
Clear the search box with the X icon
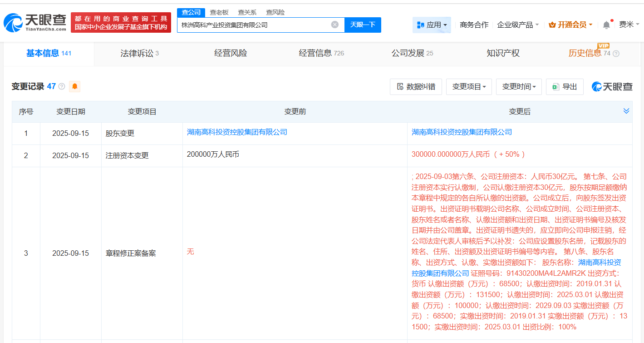tap(335, 25)
